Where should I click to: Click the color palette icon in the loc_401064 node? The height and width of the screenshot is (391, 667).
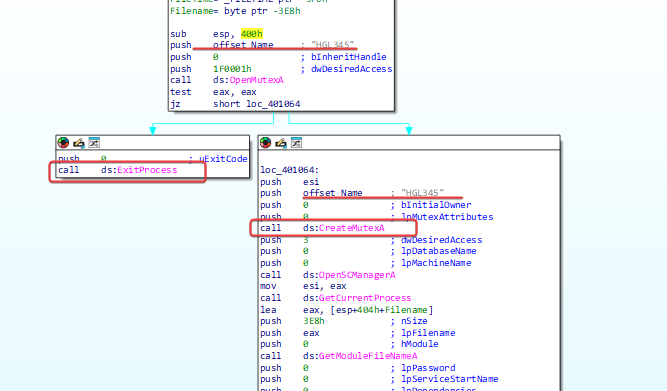(265, 143)
